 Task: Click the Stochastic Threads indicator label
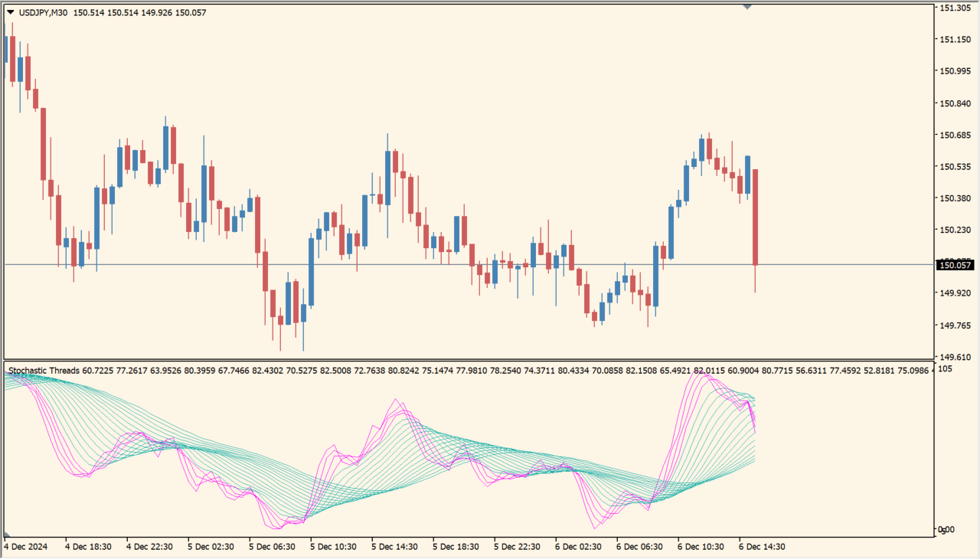[44, 371]
